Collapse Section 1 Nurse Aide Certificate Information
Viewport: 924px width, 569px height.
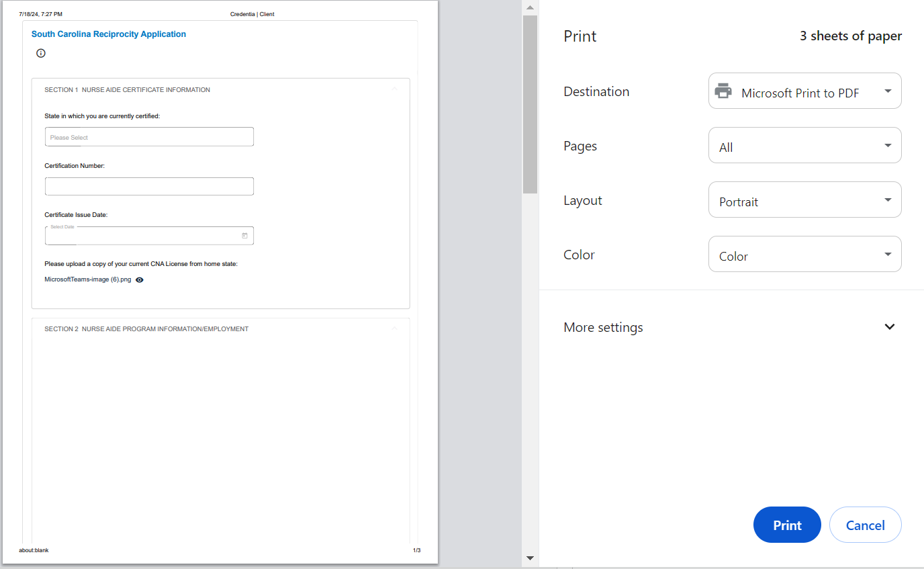point(395,89)
